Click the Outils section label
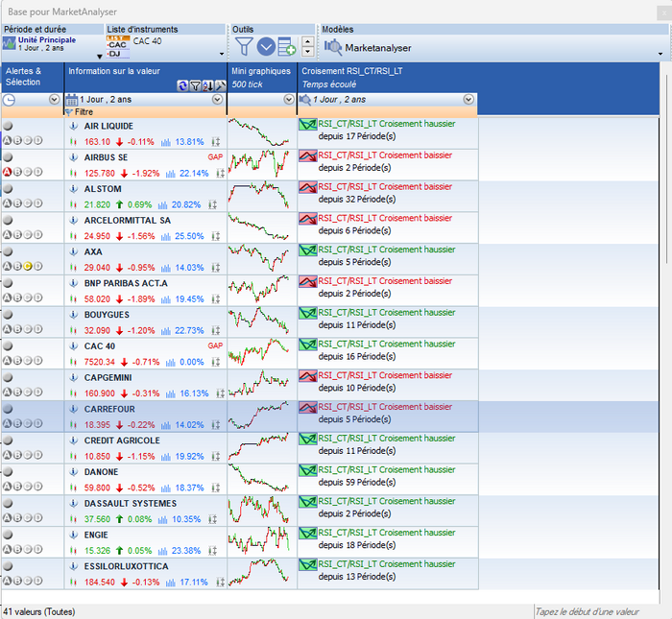This screenshot has height=619, width=672. pos(243,30)
